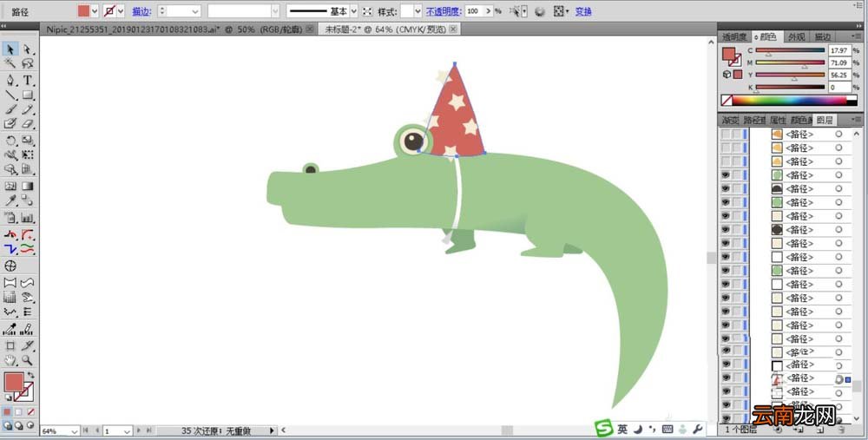Image resolution: width=868 pixels, height=440 pixels.
Task: Open the artboard number dropdown
Action: (127, 431)
